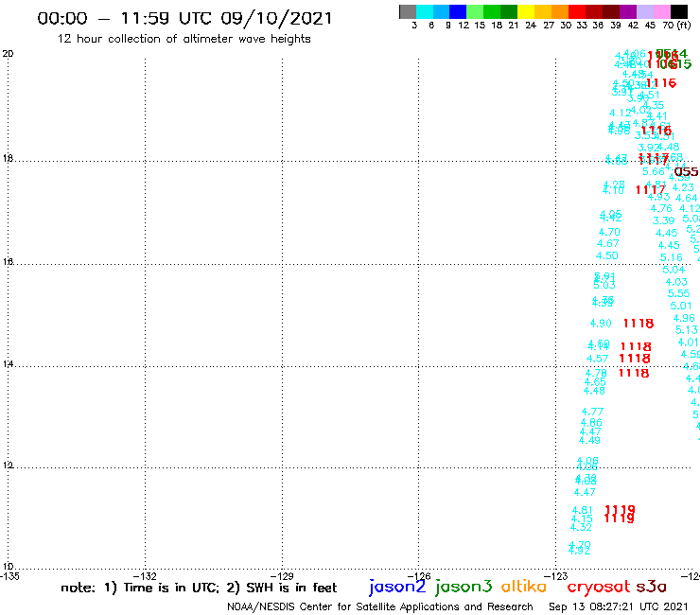Viewport: 700px width, 615px height.
Task: Pick the purple 42 ft legend swatch
Action: pos(628,11)
